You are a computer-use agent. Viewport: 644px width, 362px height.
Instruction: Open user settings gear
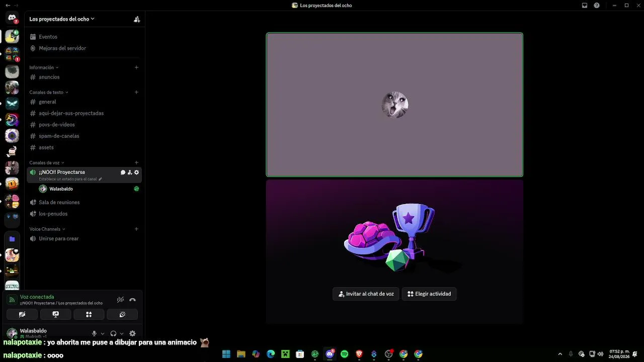[x=132, y=333]
